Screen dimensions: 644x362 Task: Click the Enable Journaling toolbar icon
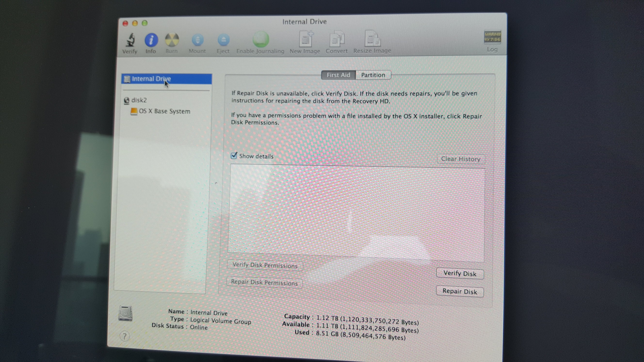tap(261, 39)
